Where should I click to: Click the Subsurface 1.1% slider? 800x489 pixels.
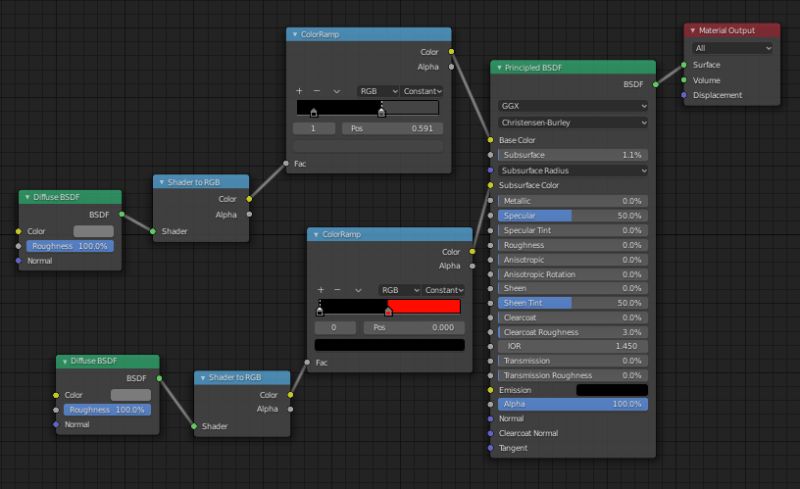pyautogui.click(x=573, y=155)
